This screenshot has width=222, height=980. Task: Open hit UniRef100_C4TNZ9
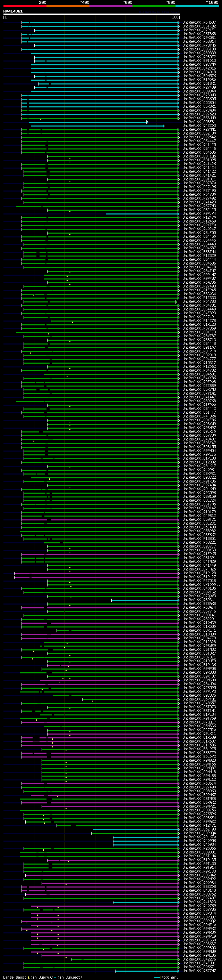199,561
